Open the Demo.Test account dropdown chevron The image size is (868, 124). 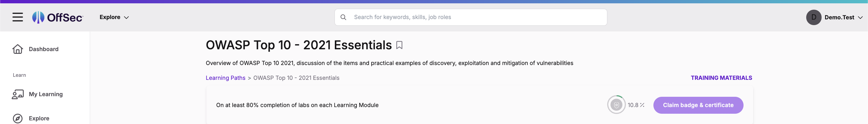[860, 18]
